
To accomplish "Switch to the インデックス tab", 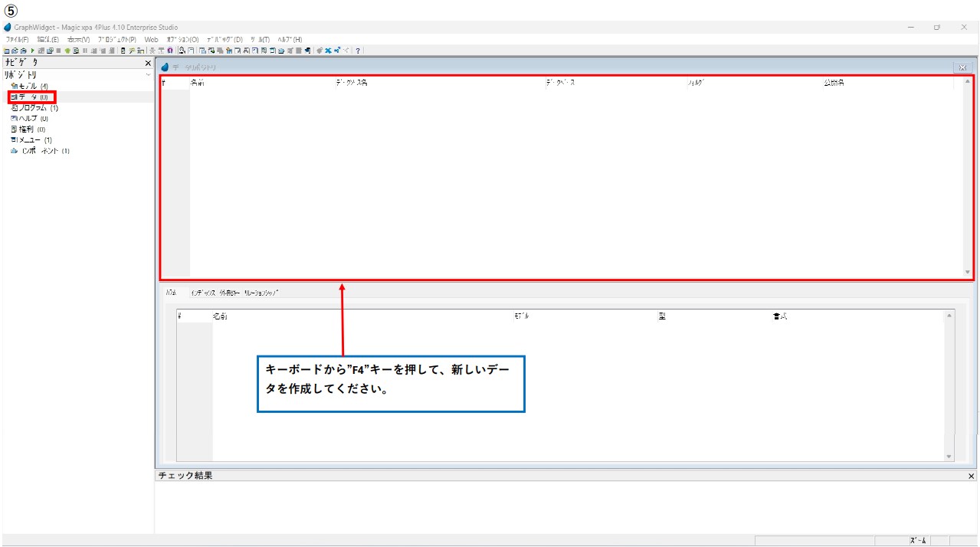I will (202, 293).
